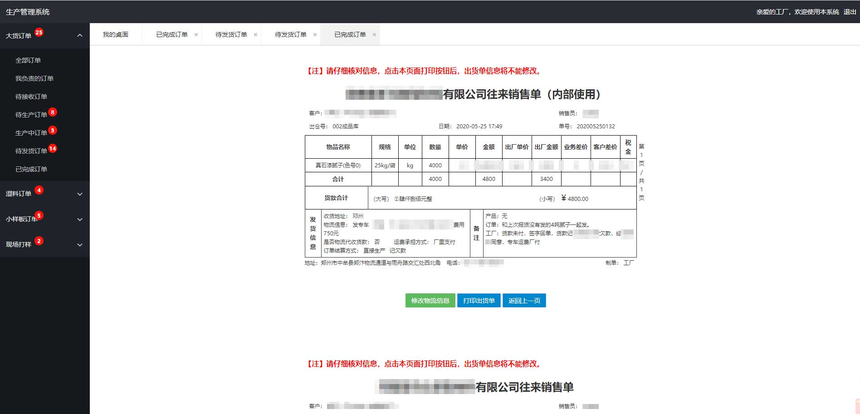Open 全部订单 in the sidebar

[x=28, y=60]
